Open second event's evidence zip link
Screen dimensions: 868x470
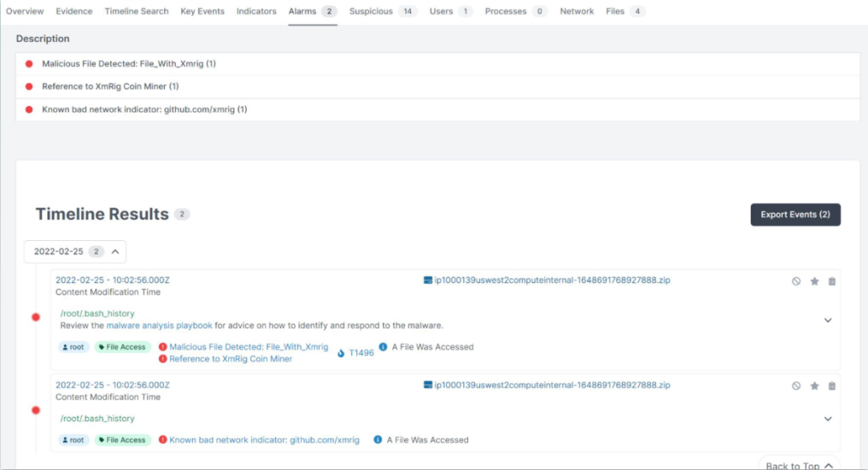(x=552, y=385)
